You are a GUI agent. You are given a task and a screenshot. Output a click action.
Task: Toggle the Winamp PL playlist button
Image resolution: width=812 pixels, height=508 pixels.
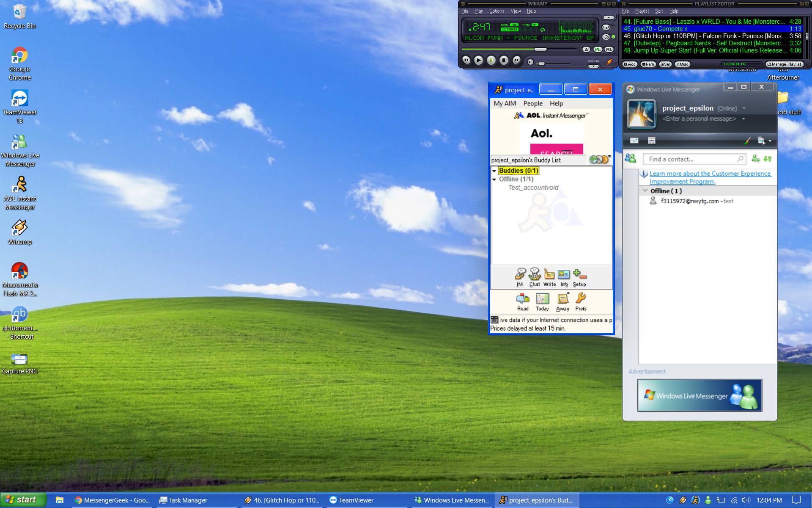coord(598,50)
